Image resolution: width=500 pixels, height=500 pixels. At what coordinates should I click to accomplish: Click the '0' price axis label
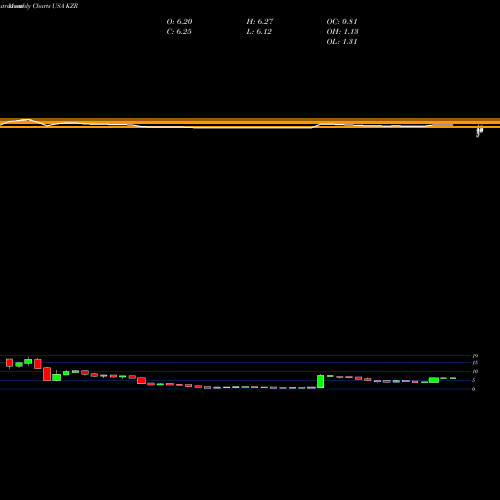coord(473,389)
